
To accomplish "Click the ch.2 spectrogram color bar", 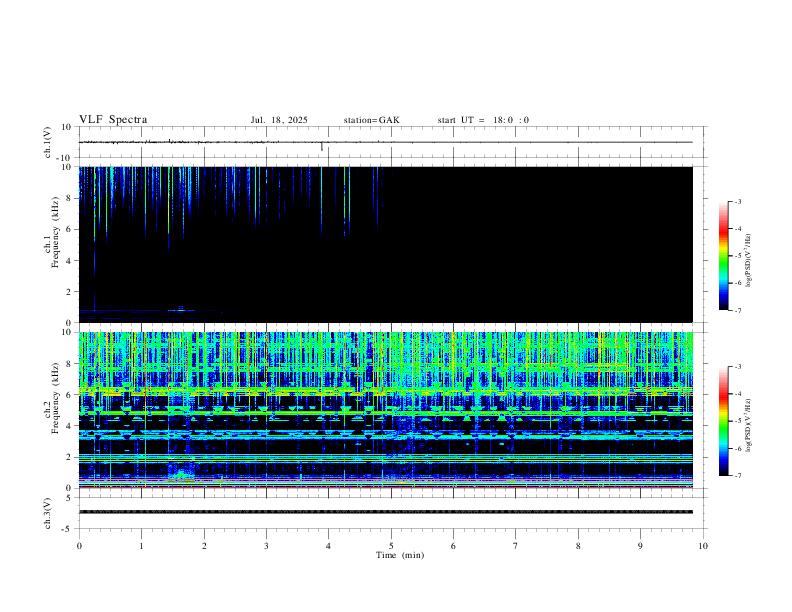I will pos(723,421).
